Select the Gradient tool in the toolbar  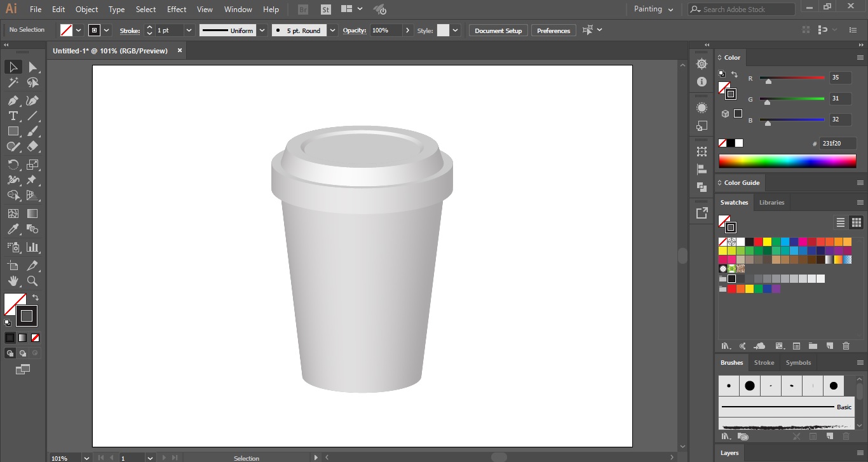pyautogui.click(x=32, y=212)
